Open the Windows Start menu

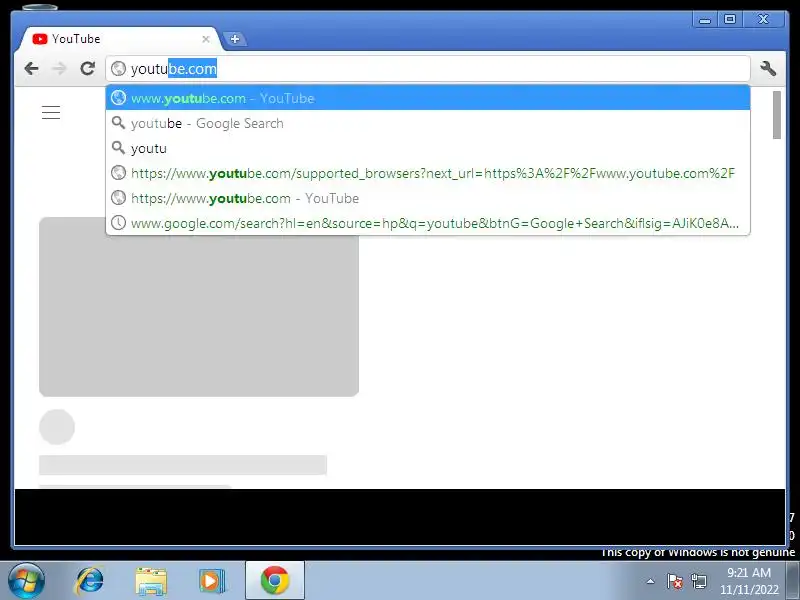pyautogui.click(x=27, y=581)
